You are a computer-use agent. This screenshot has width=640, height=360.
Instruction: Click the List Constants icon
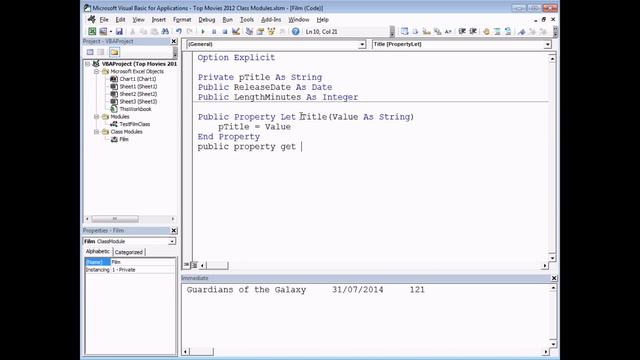(x=416, y=31)
